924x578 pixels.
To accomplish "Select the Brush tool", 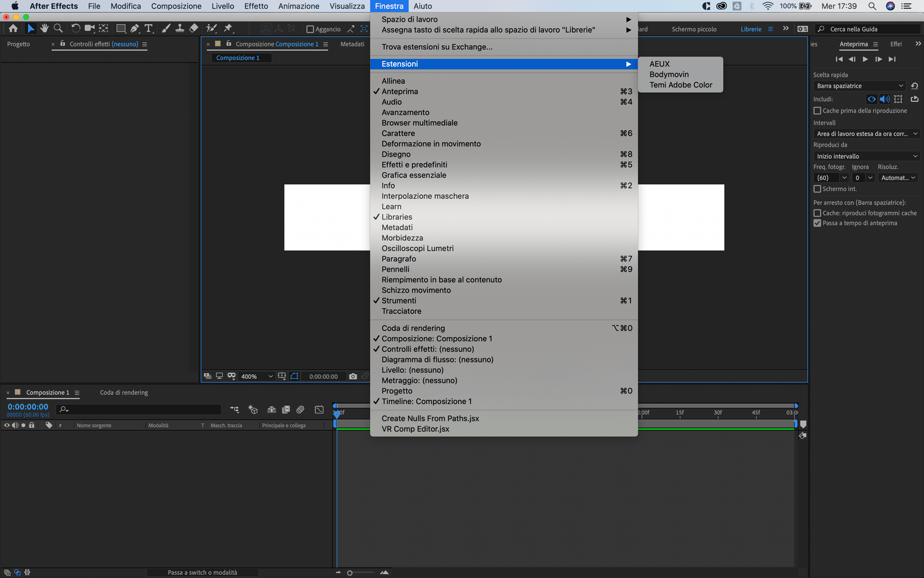I will (166, 28).
